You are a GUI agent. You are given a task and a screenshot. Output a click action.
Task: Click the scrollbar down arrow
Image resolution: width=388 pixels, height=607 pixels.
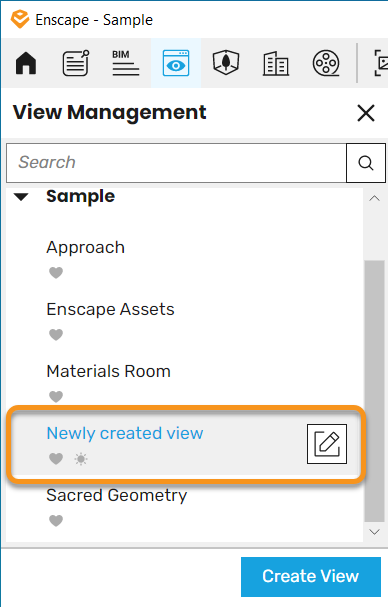(374, 532)
